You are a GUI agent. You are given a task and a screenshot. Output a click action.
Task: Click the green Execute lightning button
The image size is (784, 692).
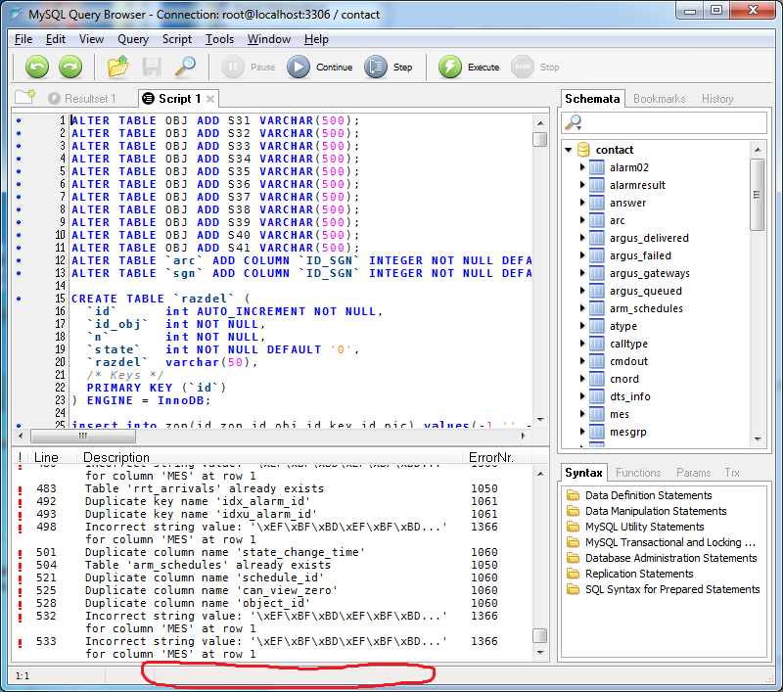[x=469, y=67]
